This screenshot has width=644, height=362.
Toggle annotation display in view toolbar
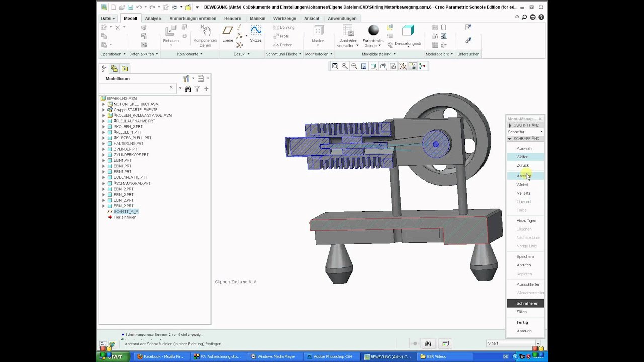pyautogui.click(x=412, y=66)
